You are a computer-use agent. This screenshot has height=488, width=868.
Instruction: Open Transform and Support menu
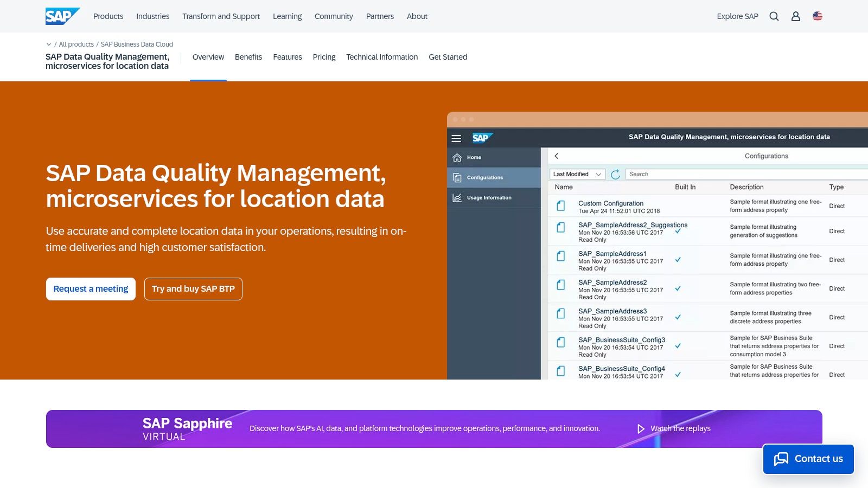tap(221, 16)
